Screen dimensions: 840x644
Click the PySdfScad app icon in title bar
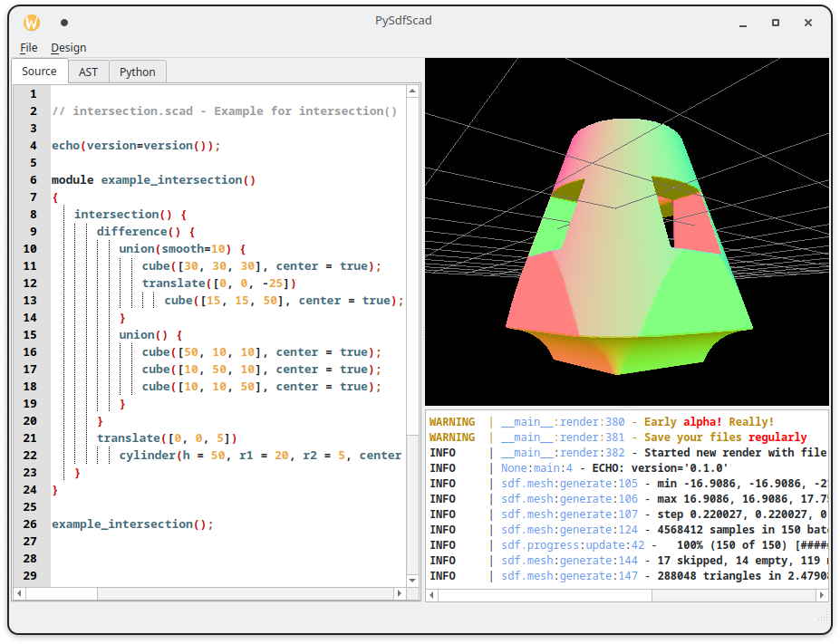(32, 23)
